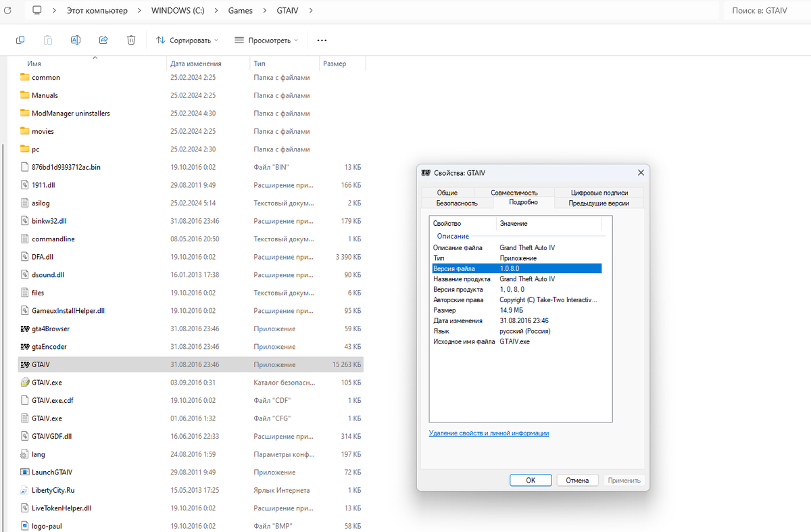Open the three-dots more options menu
Image resolution: width=811 pixels, height=532 pixels.
(x=322, y=41)
